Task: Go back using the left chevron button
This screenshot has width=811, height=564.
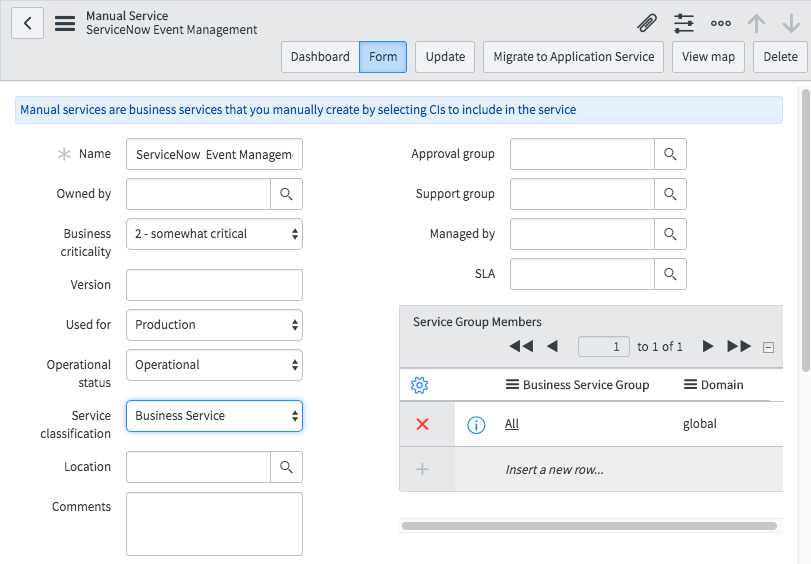Action: [27, 23]
